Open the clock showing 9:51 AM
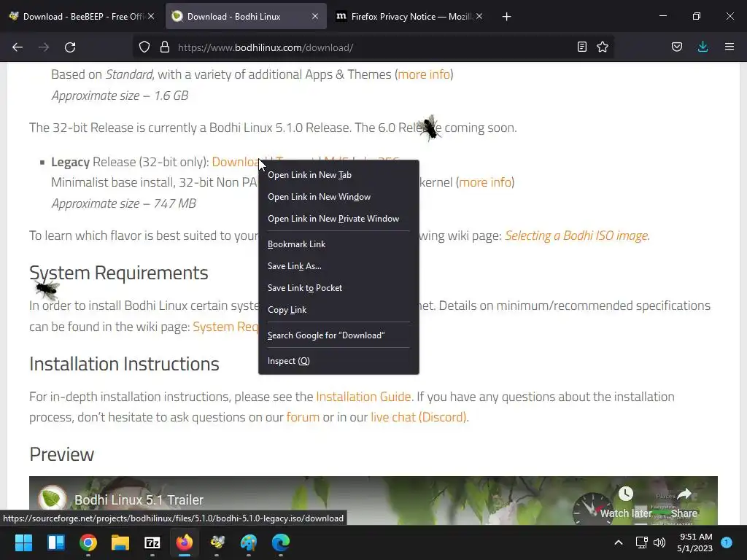The image size is (747, 560). click(694, 542)
